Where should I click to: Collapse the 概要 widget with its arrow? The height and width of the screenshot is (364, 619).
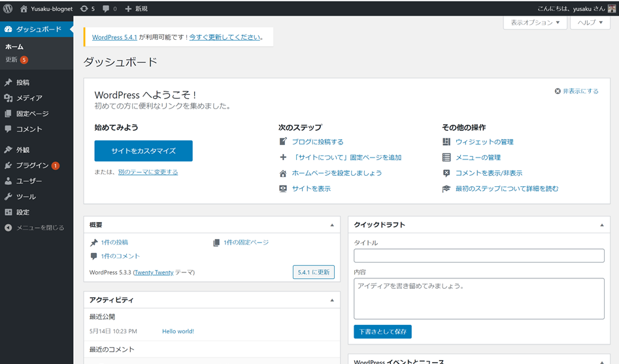332,225
